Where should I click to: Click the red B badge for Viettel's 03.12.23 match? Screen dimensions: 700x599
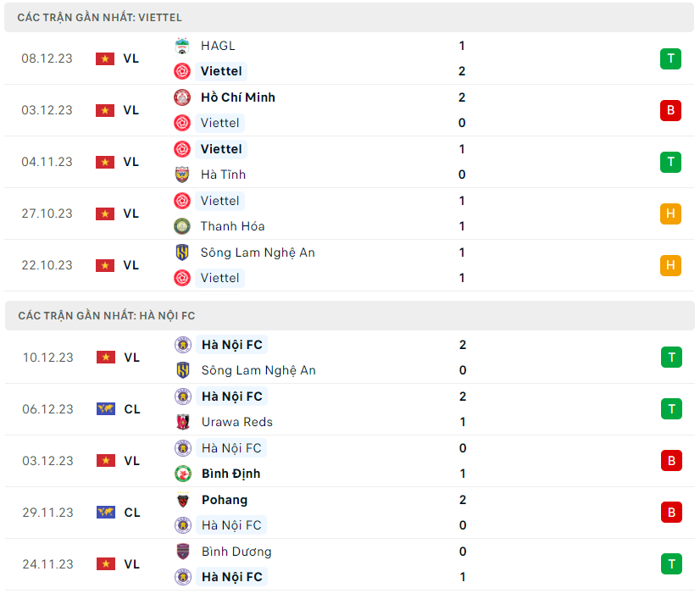click(670, 110)
